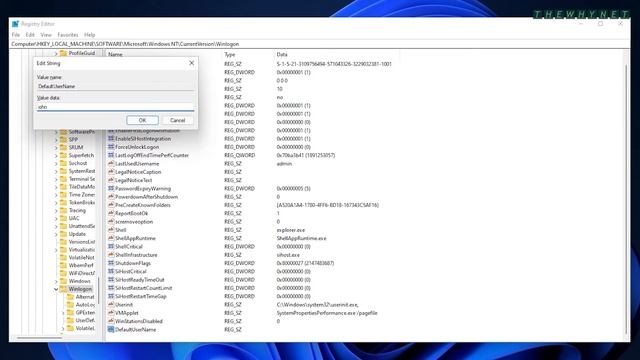Cancel the Edit String dialog
Screen dimensions: 640x360
tap(178, 120)
